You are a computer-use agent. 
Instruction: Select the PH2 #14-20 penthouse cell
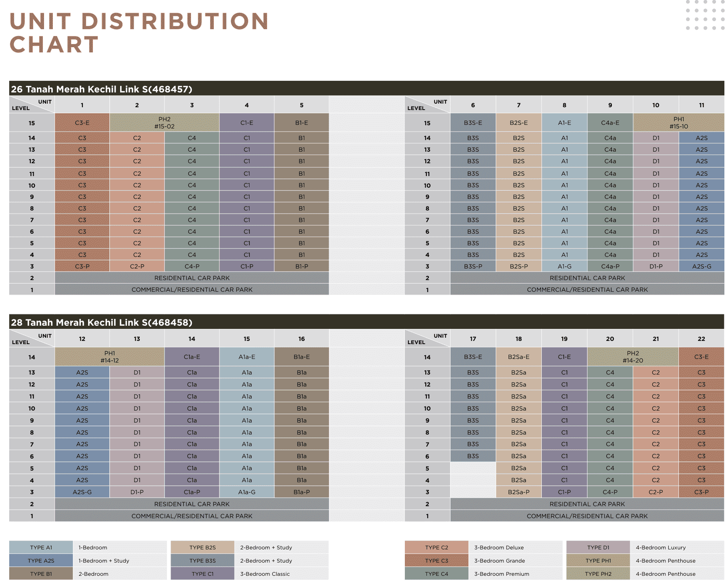pyautogui.click(x=633, y=357)
